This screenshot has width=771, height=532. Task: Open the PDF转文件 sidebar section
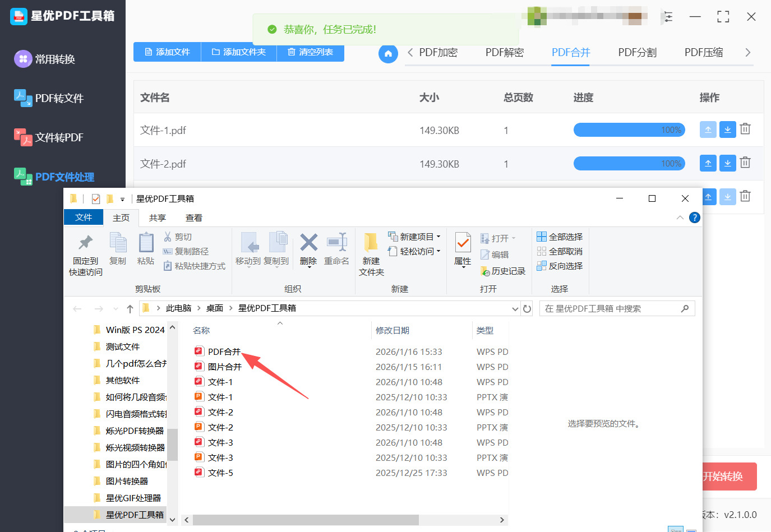pos(49,98)
